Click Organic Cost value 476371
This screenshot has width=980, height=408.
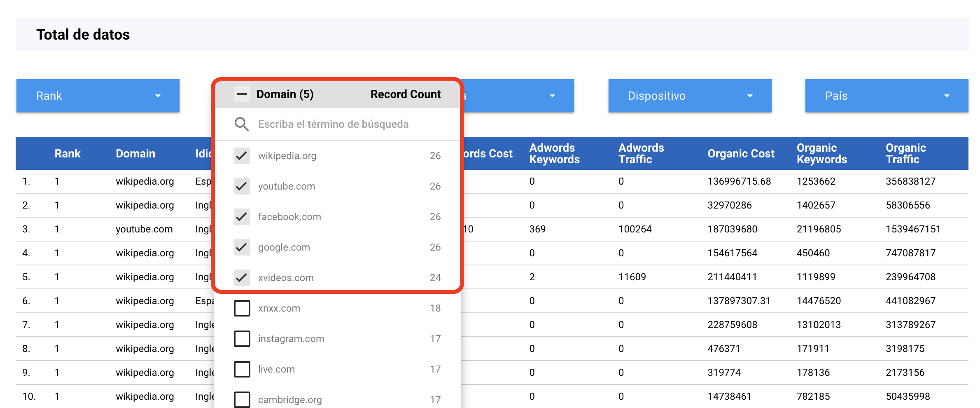(x=724, y=349)
